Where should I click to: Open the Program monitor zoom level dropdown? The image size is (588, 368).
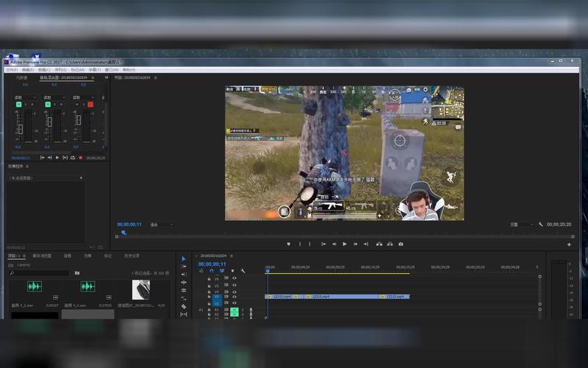point(161,224)
